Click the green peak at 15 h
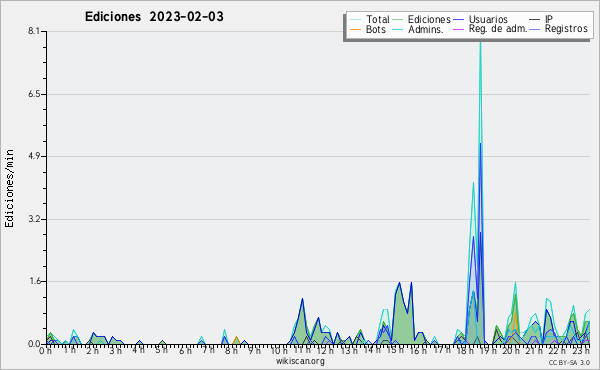This screenshot has width=600, height=370. pyautogui.click(x=399, y=284)
